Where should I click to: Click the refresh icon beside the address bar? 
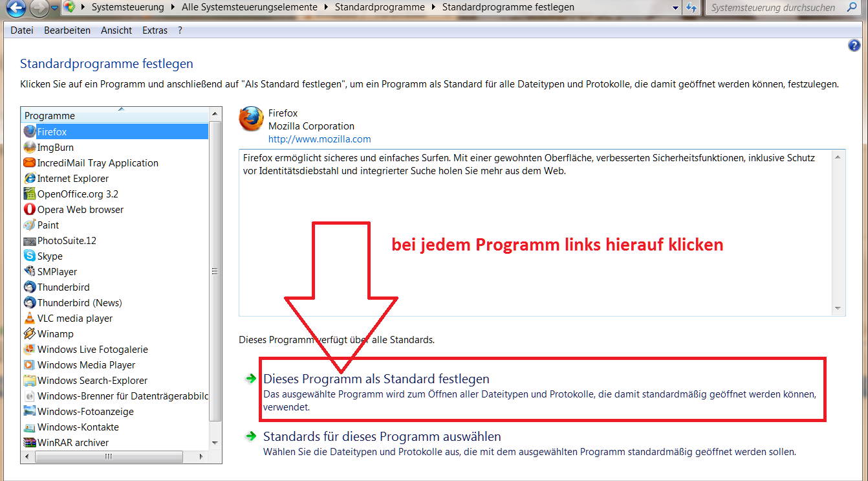[x=691, y=8]
